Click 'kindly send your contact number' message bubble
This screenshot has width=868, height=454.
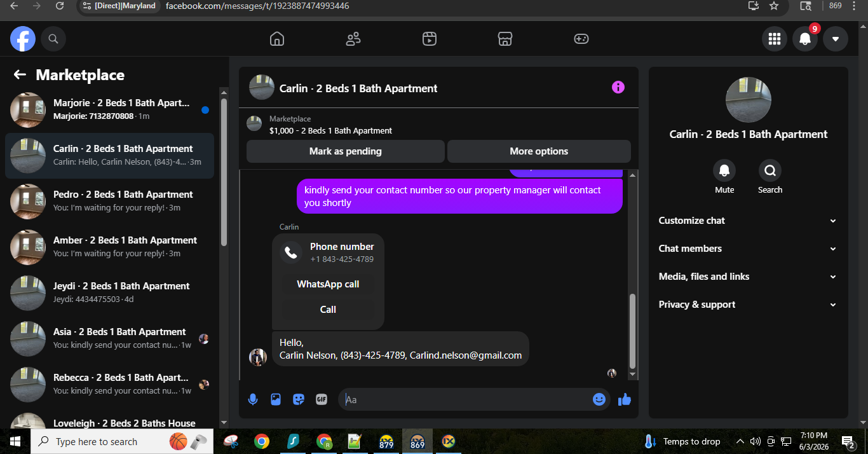point(459,196)
